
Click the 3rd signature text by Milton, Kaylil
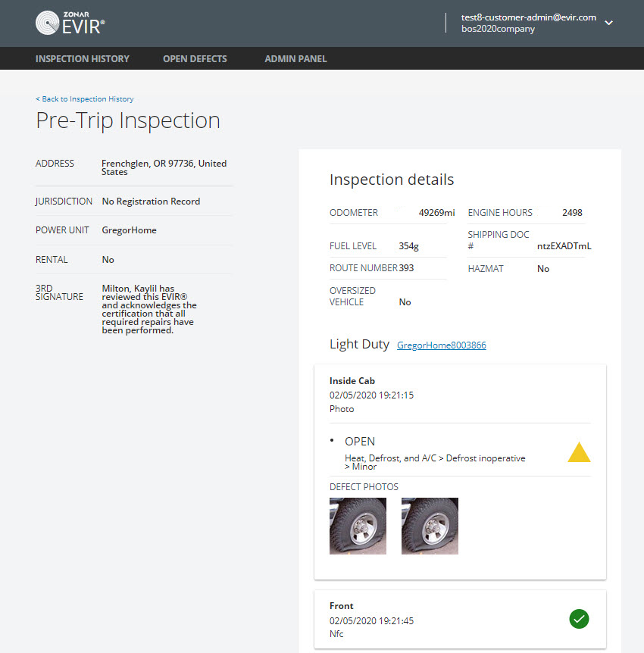[149, 309]
